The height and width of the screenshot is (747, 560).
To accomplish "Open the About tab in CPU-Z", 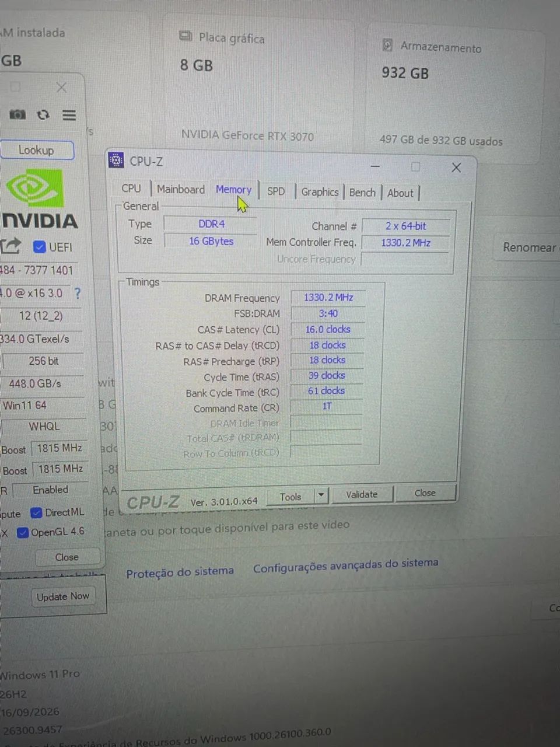I will coord(400,193).
